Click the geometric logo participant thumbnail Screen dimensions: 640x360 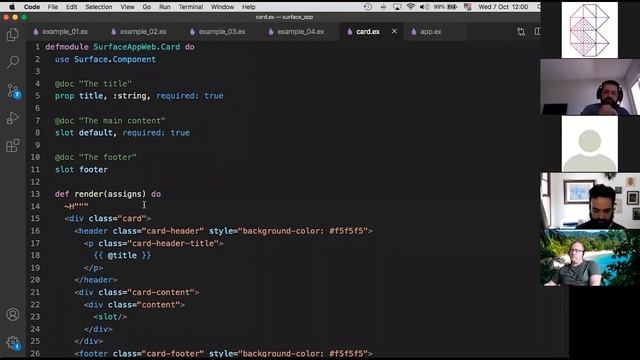589,30
